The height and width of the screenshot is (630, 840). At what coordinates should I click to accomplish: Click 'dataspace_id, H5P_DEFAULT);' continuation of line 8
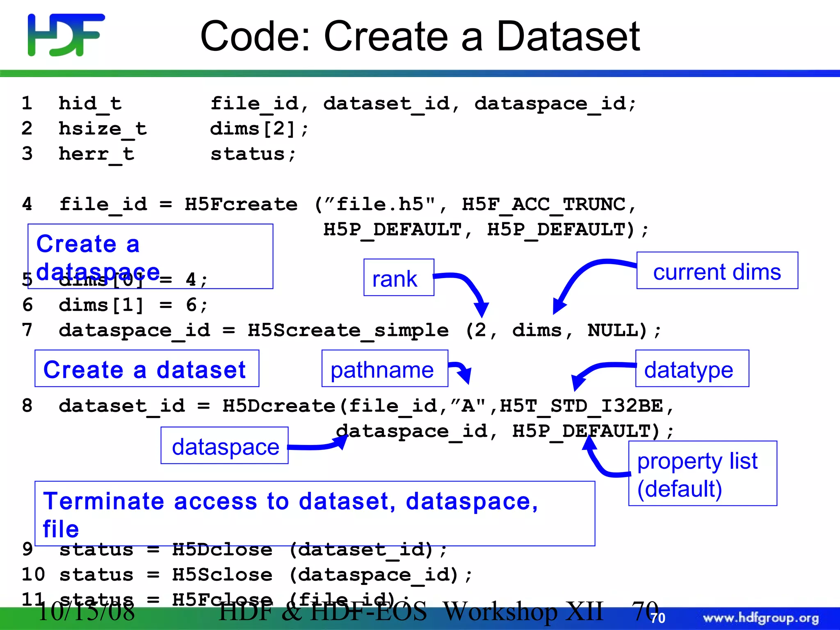(505, 431)
